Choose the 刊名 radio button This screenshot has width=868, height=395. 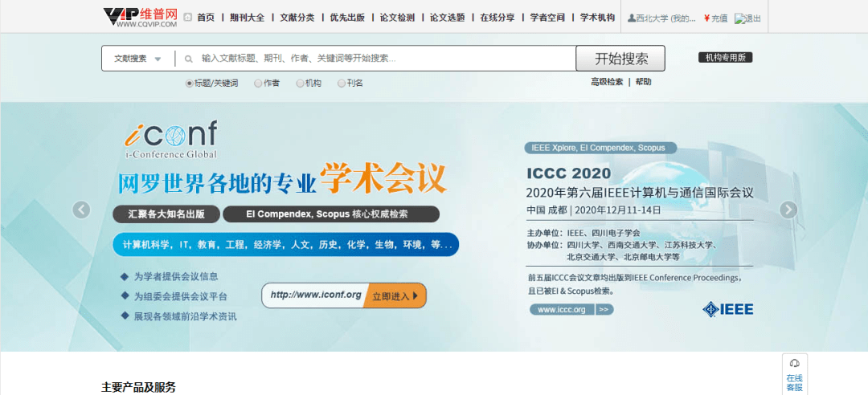[342, 83]
